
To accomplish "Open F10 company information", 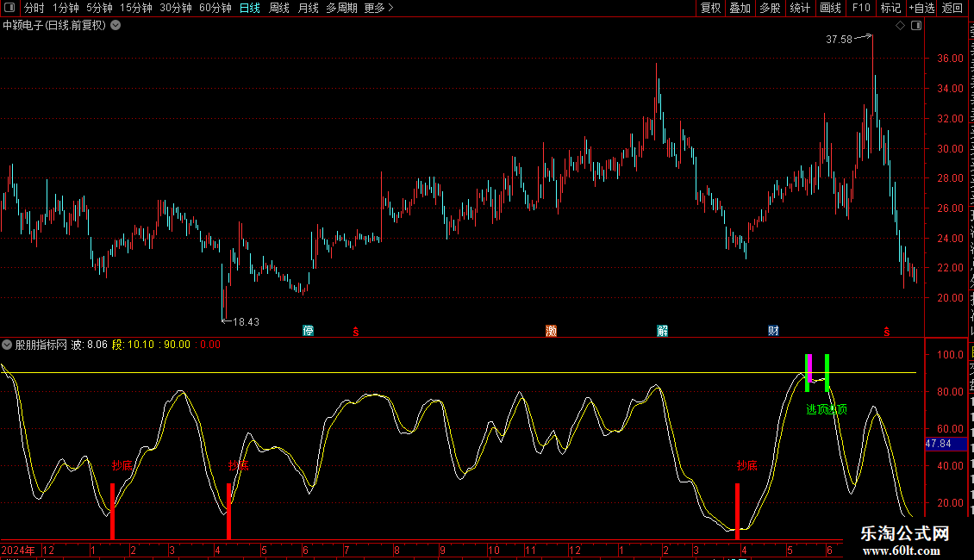I will point(861,8).
